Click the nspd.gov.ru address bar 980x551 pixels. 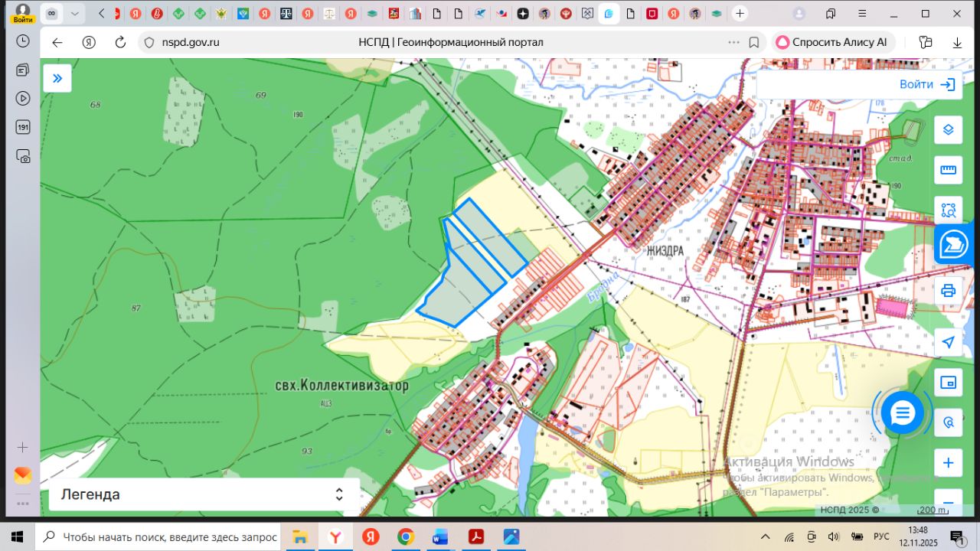[191, 42]
